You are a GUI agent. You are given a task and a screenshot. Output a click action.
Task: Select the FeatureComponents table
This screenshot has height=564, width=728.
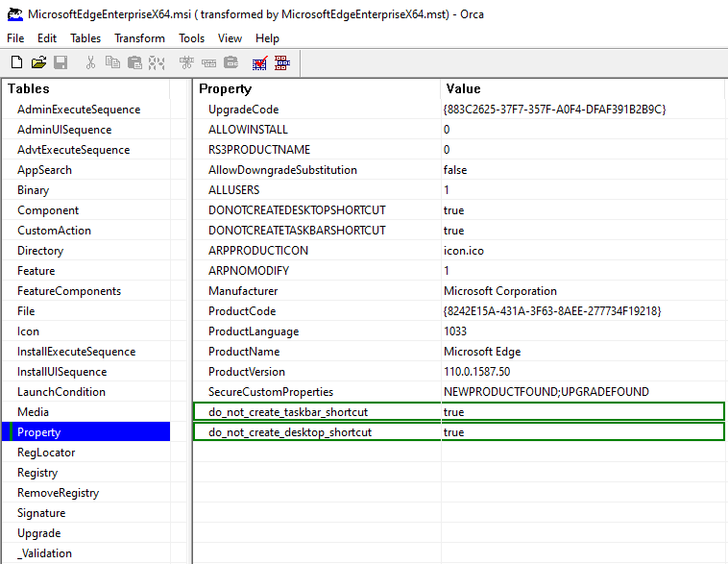click(69, 291)
